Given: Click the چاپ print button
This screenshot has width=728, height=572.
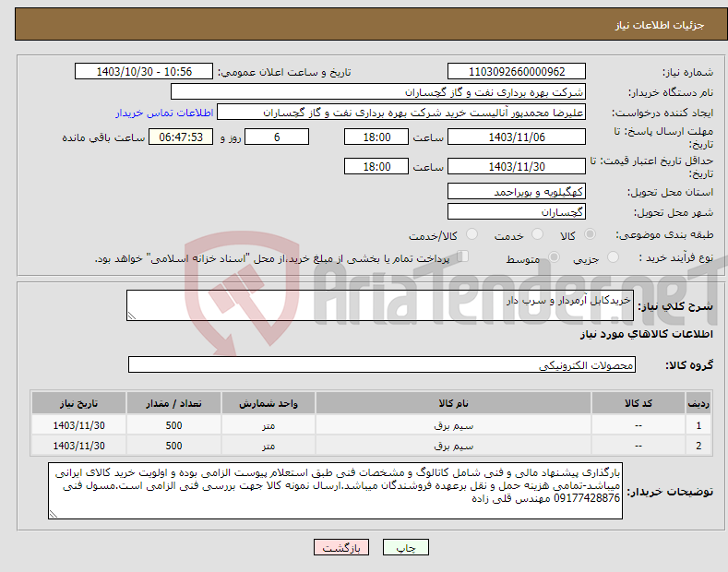Looking at the screenshot, I should [x=406, y=548].
